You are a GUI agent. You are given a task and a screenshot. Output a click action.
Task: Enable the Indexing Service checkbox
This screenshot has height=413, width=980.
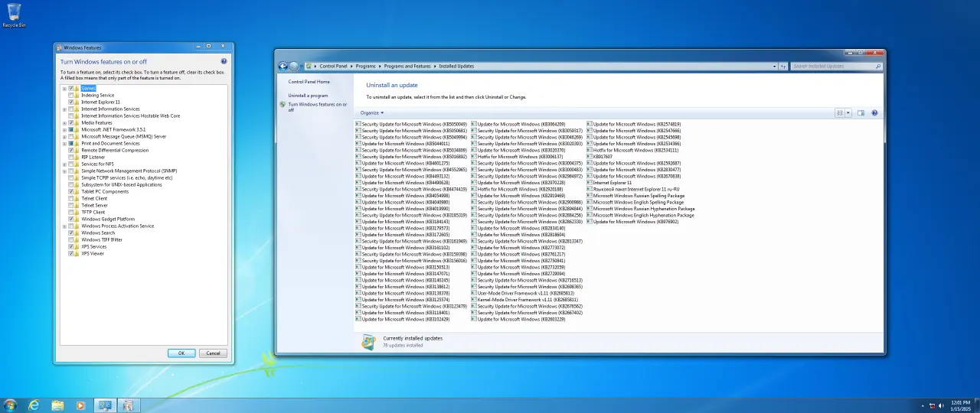[x=71, y=95]
